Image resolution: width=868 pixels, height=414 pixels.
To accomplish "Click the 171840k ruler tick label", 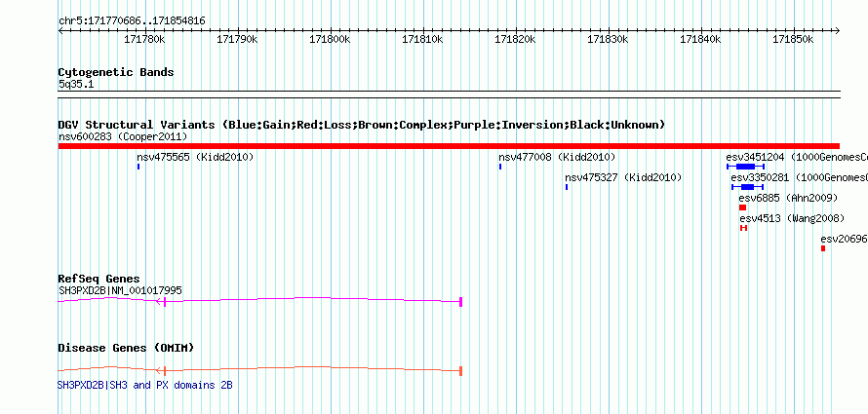I will (700, 40).
